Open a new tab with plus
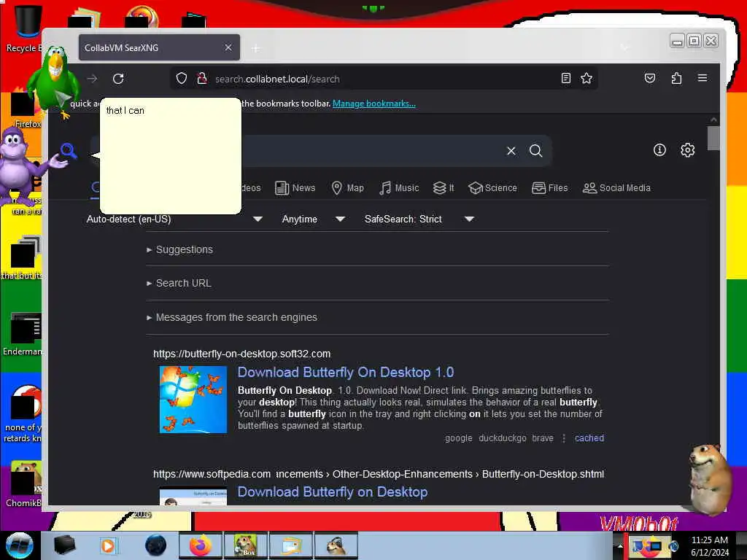 pos(256,48)
